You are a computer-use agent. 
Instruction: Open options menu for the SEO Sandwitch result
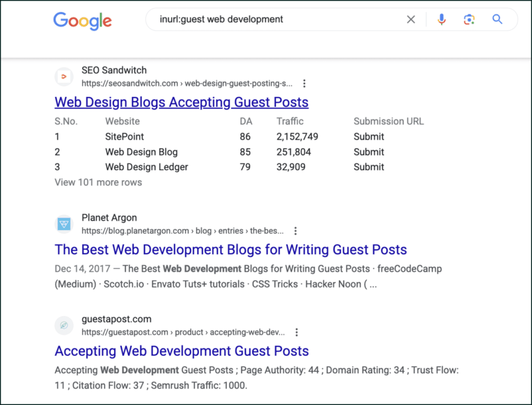pyautogui.click(x=304, y=83)
